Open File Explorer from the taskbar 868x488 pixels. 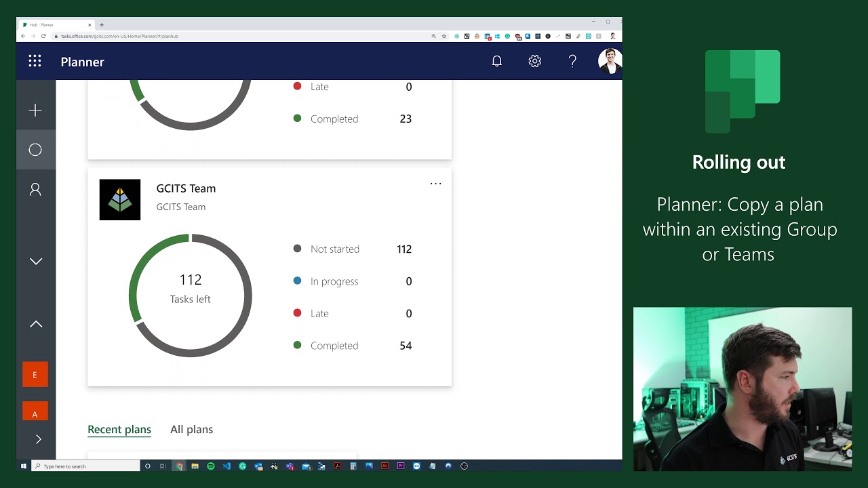(195, 466)
